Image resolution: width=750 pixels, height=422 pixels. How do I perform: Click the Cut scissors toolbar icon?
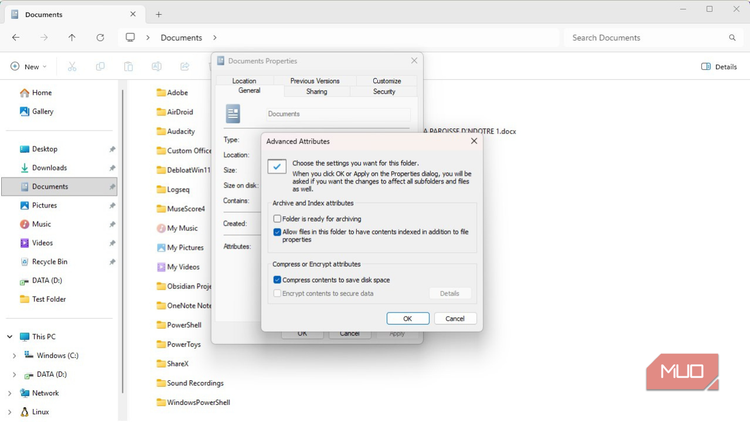click(72, 67)
